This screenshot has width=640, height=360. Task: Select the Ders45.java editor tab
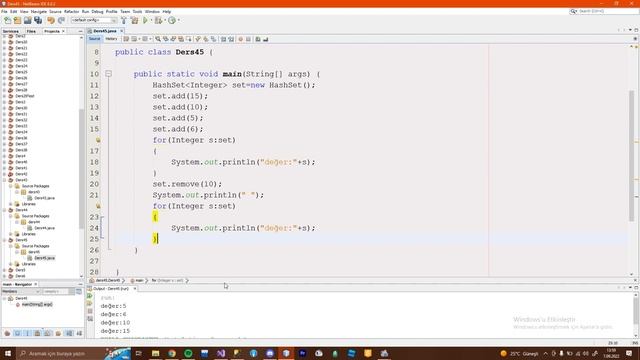pyautogui.click(x=104, y=31)
